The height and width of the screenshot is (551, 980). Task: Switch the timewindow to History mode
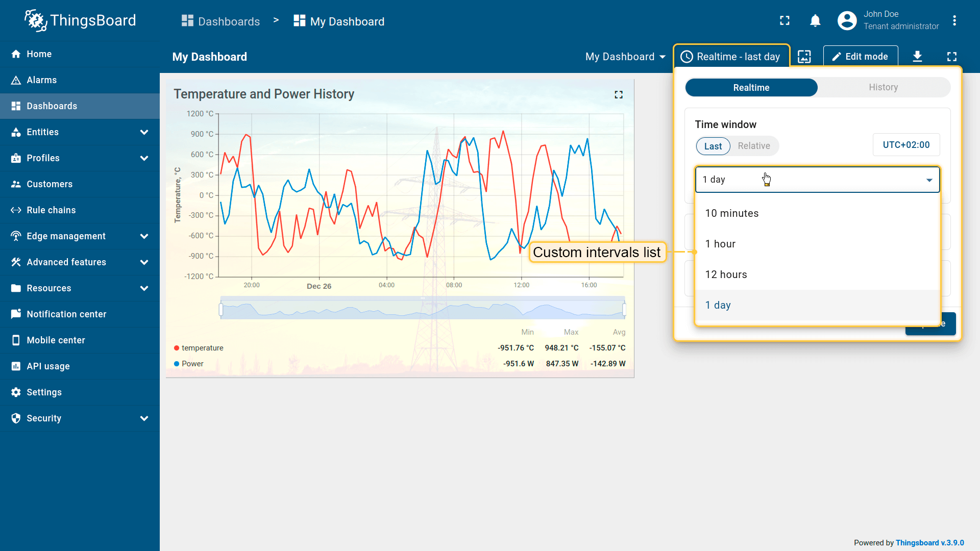[883, 87]
